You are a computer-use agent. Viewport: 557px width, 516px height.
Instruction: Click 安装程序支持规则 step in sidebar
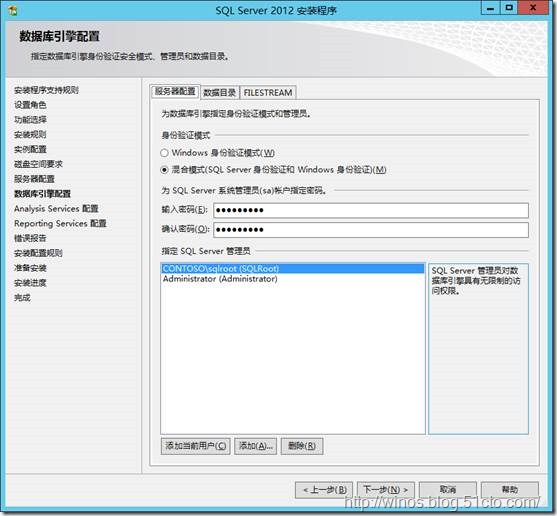pyautogui.click(x=46, y=90)
